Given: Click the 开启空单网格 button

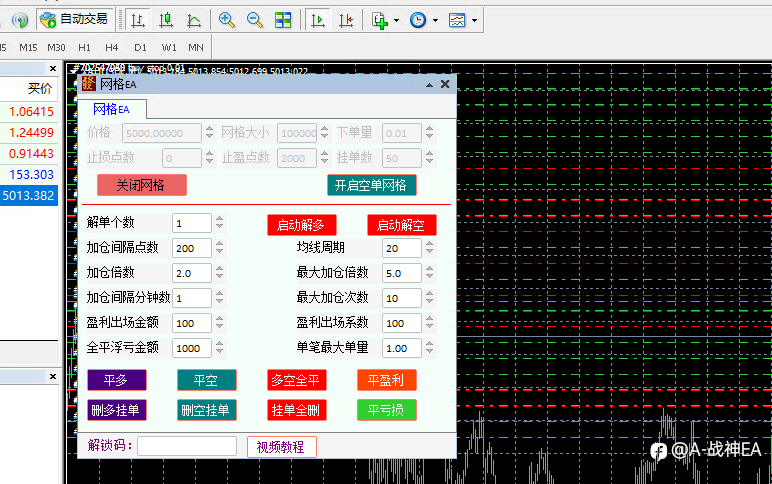Looking at the screenshot, I should tap(371, 185).
